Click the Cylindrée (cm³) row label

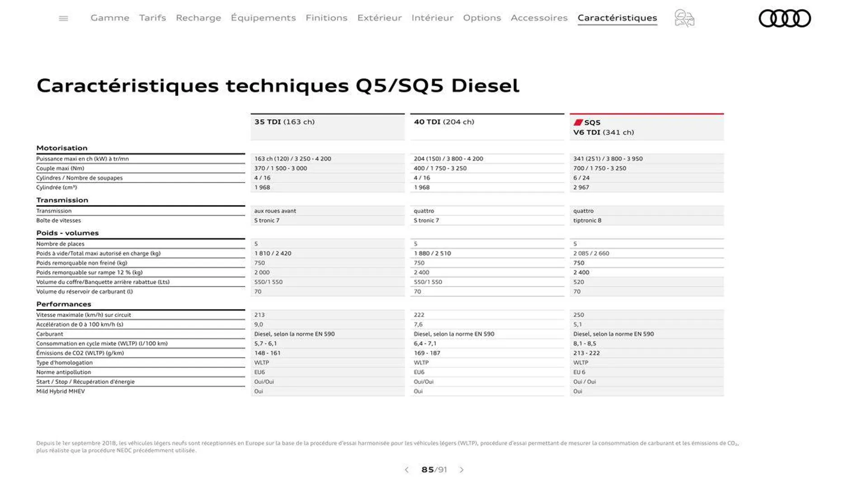[x=57, y=187]
